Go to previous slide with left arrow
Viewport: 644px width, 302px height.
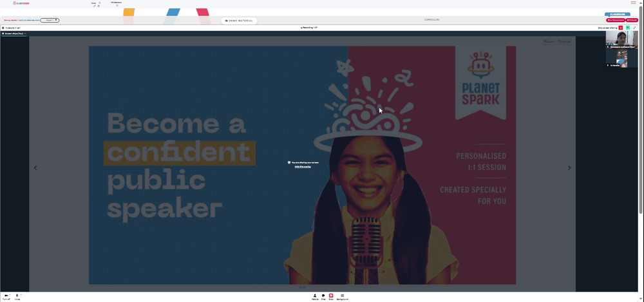pyautogui.click(x=35, y=167)
